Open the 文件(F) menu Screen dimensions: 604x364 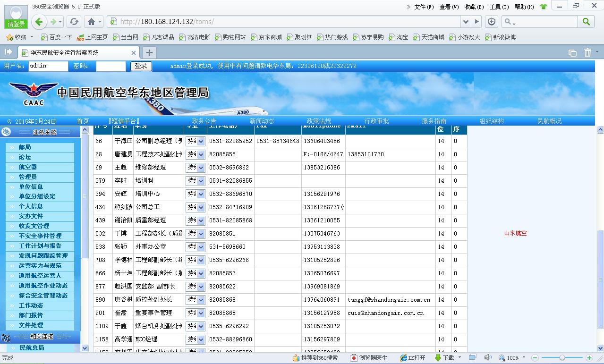(x=424, y=7)
